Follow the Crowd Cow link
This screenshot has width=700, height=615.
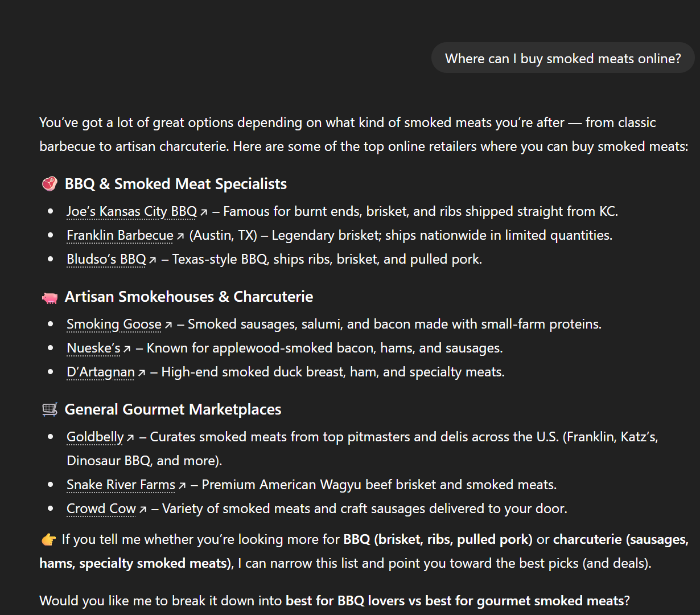[x=101, y=509]
